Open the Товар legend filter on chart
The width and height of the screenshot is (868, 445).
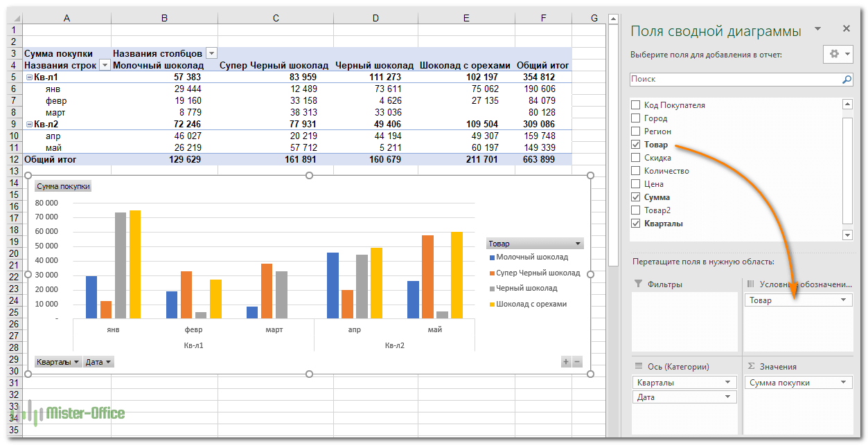point(578,244)
